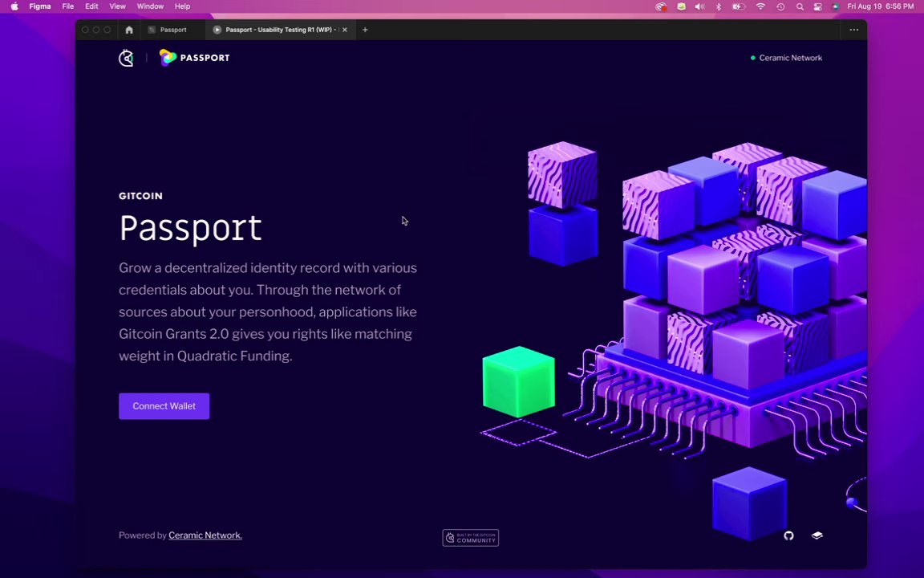Click the GITCOIN label above heading
The width and height of the screenshot is (924, 578).
[x=141, y=196]
